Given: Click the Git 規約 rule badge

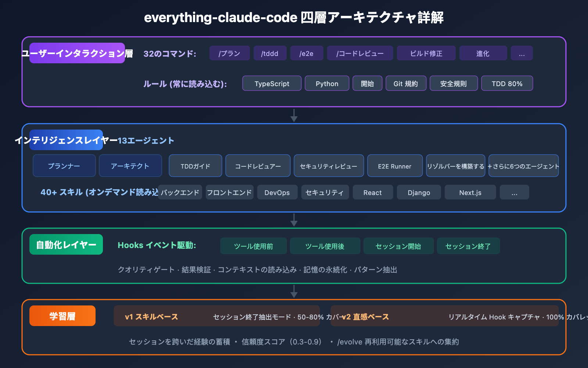Looking at the screenshot, I should click(x=406, y=83).
